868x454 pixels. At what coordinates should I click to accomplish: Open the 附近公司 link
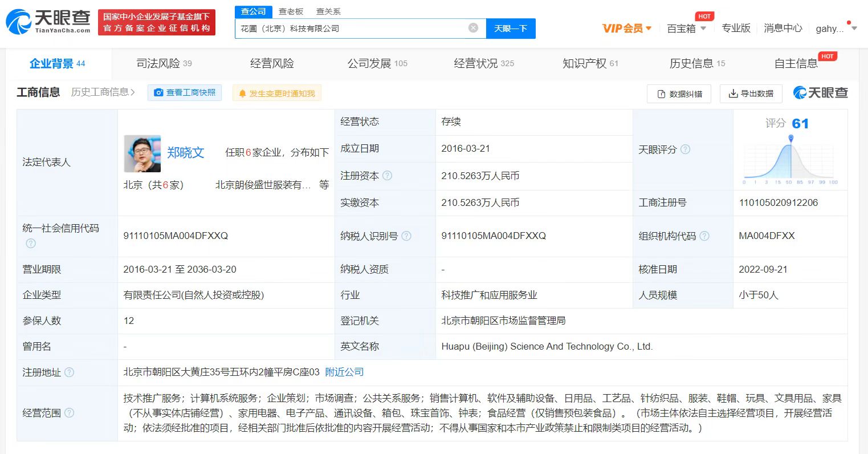click(x=344, y=372)
